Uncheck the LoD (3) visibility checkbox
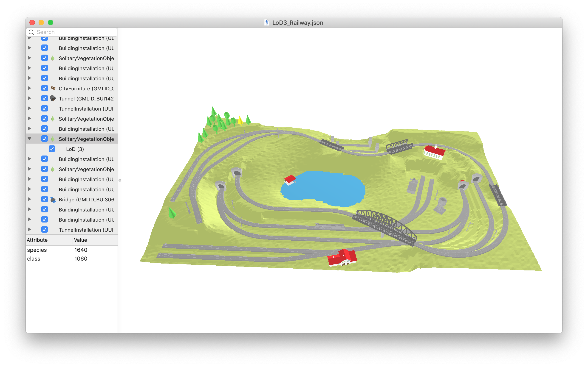This screenshot has width=588, height=367. 52,149
